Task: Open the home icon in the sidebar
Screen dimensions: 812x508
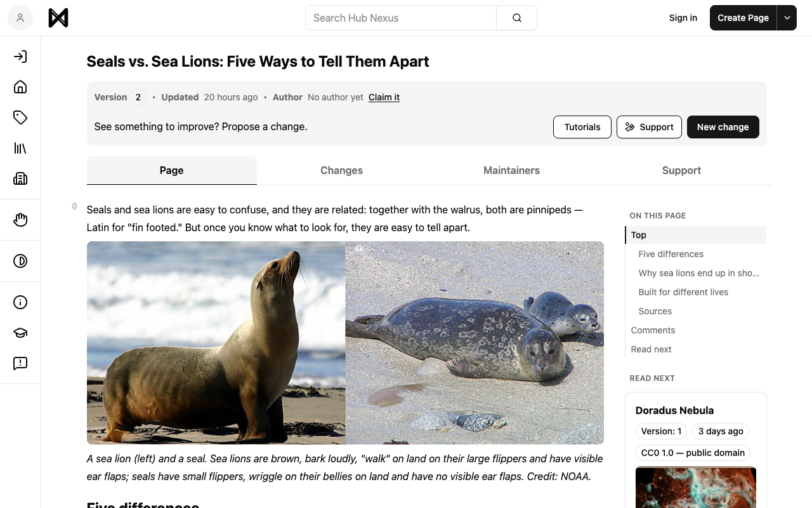Action: click(x=20, y=87)
